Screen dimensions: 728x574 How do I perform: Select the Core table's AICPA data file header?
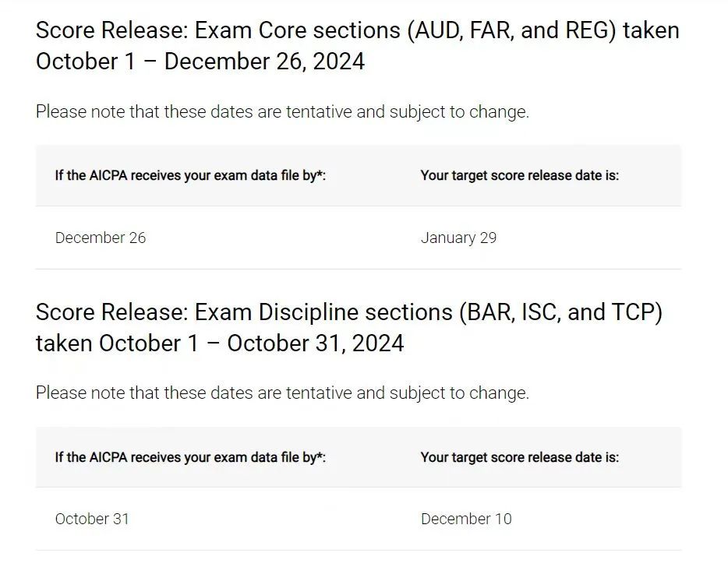[x=189, y=176]
